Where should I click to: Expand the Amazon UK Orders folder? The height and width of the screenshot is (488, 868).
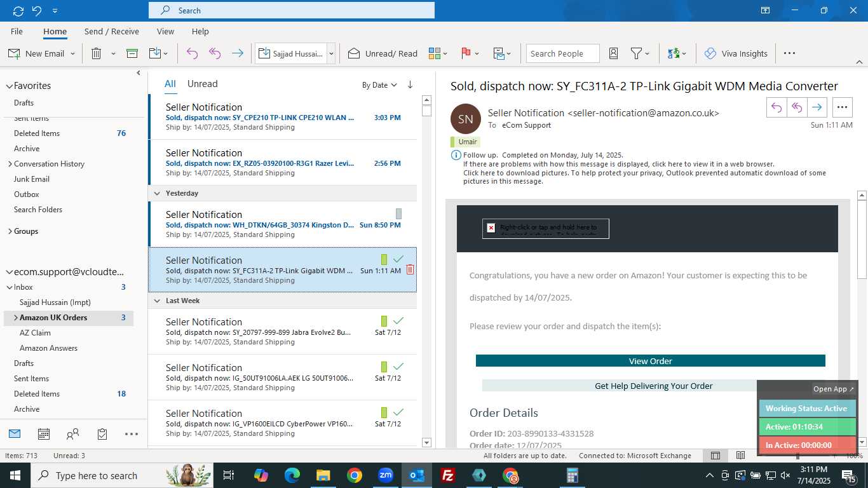[x=15, y=318]
